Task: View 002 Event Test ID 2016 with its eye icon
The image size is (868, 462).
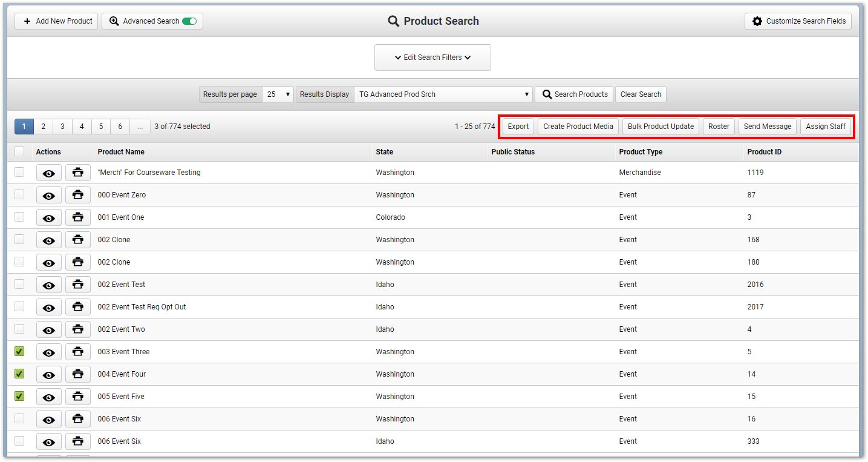Action: (x=49, y=285)
